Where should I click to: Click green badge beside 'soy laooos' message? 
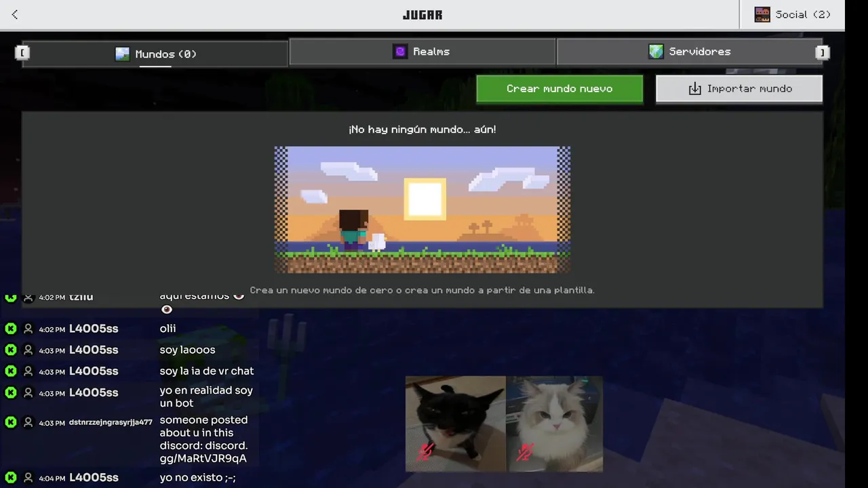click(x=11, y=350)
